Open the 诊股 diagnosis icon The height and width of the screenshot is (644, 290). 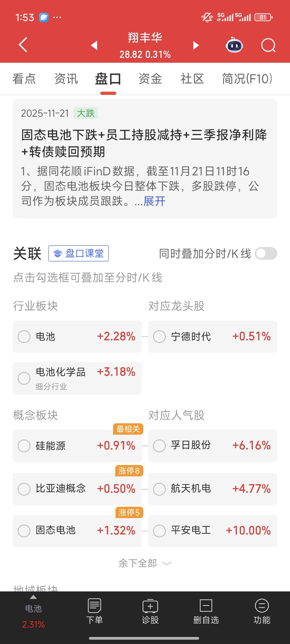[150, 611]
